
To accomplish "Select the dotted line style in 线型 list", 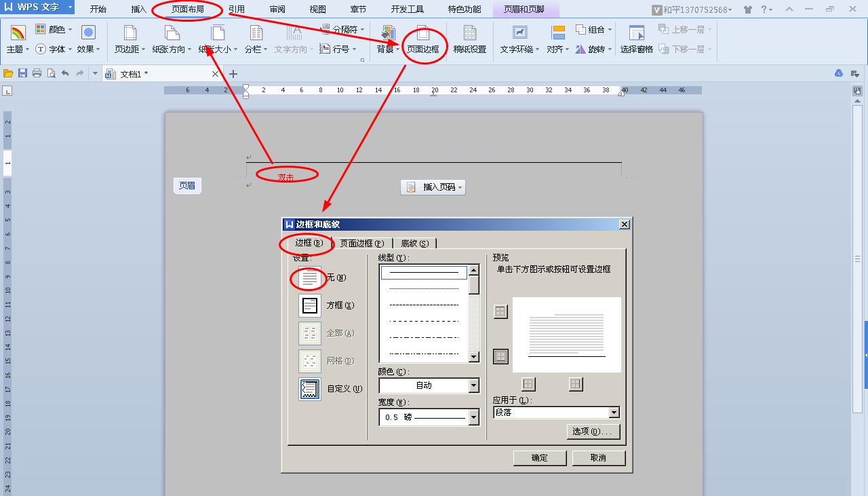I will (424, 289).
